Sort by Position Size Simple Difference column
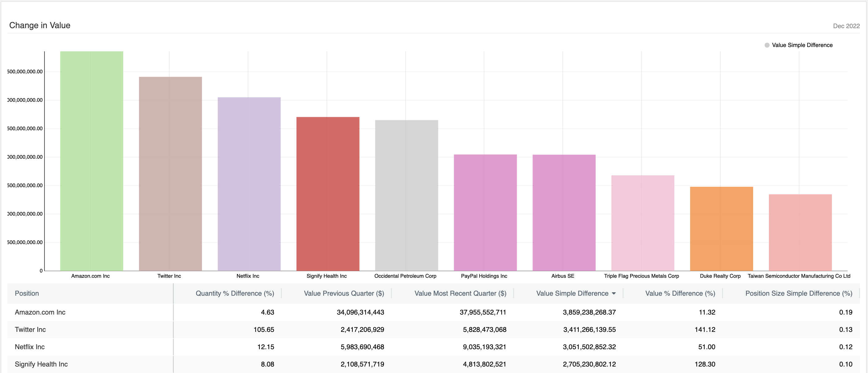Image resolution: width=868 pixels, height=373 pixels. tap(798, 294)
